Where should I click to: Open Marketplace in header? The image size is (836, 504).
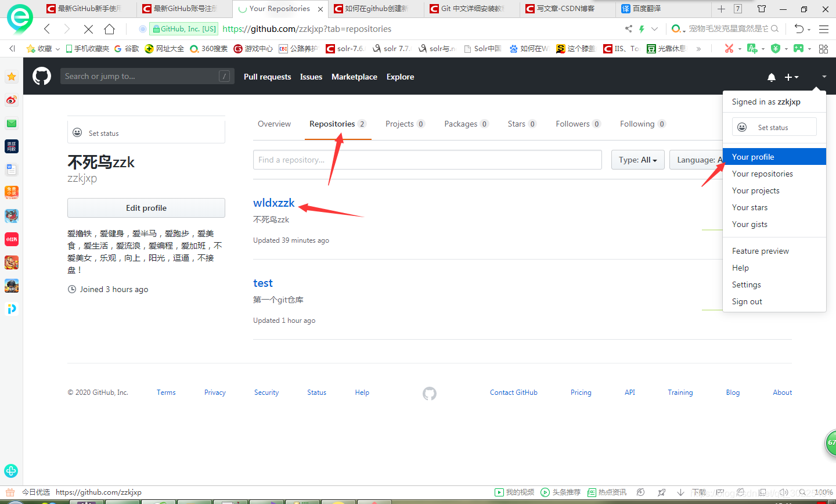(x=354, y=77)
